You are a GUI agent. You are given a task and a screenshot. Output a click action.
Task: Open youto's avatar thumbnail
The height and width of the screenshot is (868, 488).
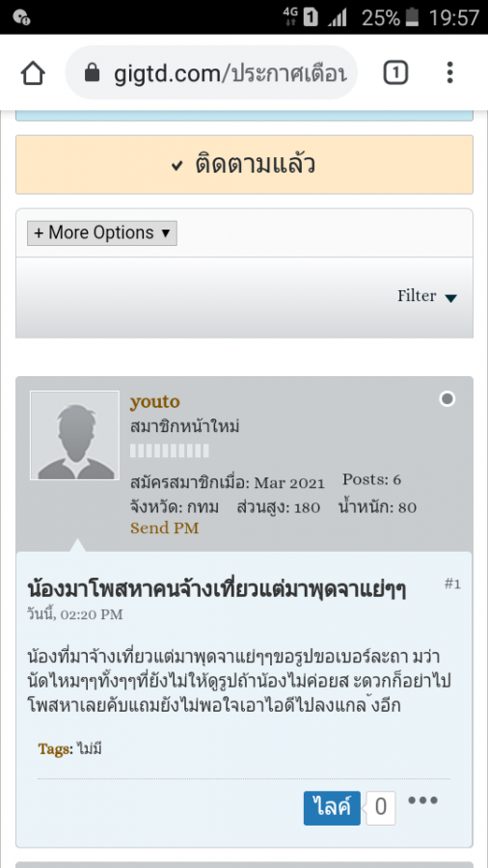pos(74,436)
